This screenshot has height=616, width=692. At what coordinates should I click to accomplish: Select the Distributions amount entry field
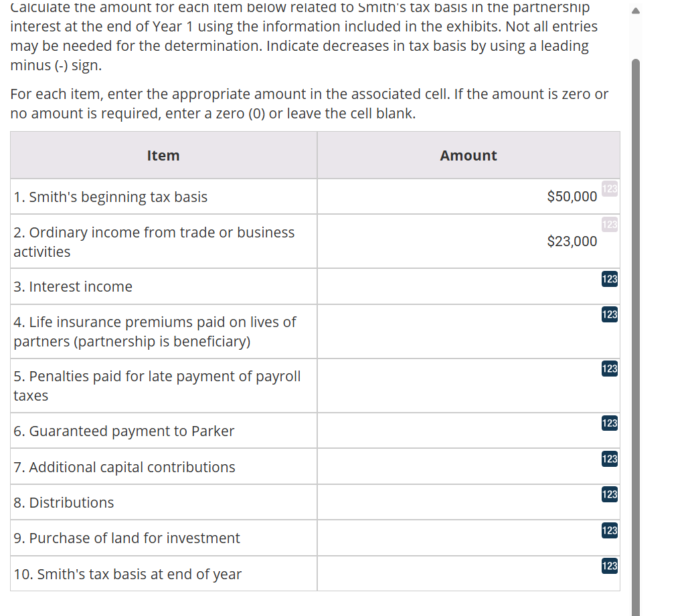point(468,502)
